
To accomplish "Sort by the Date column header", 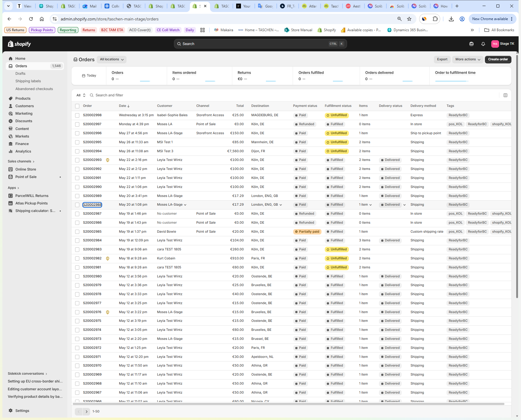I will tap(124, 106).
